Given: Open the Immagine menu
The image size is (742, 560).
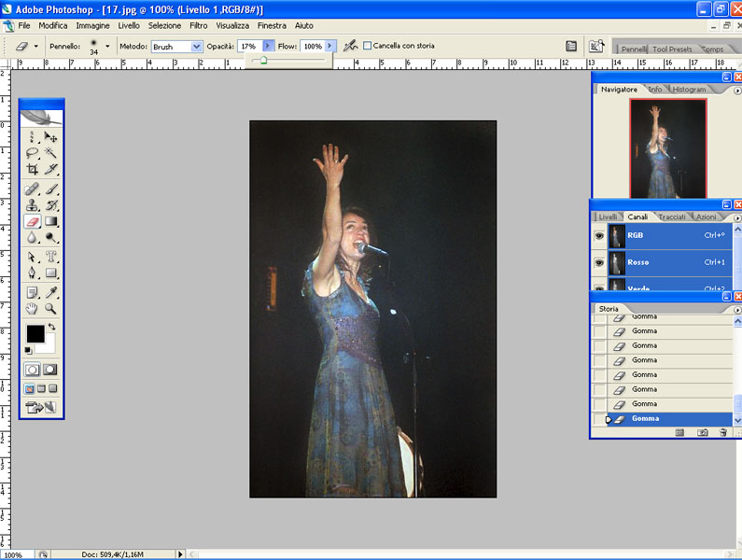Looking at the screenshot, I should (92, 25).
